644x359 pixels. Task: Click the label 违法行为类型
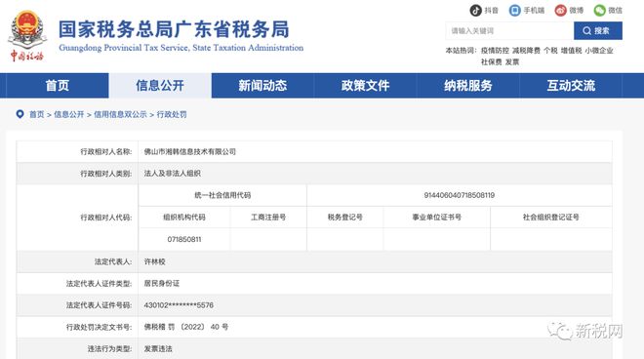109,348
